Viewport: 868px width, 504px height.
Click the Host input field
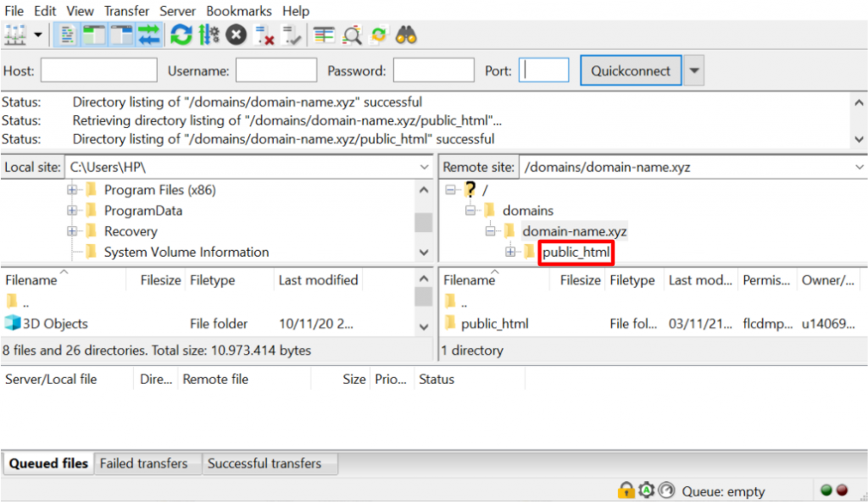tap(99, 71)
